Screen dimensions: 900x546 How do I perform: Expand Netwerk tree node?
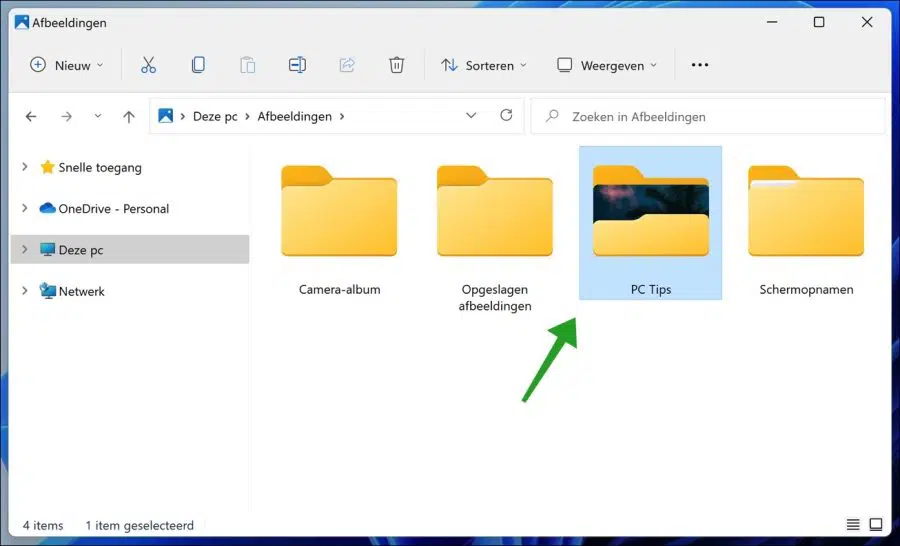[25, 291]
